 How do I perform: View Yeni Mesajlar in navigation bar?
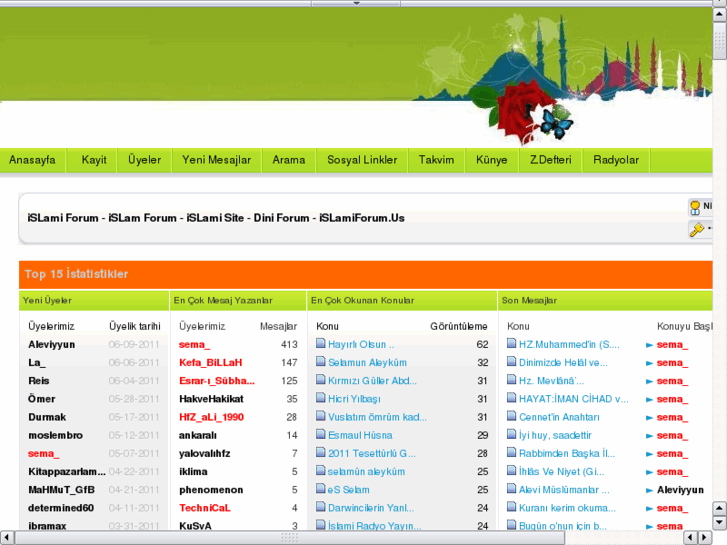217,160
